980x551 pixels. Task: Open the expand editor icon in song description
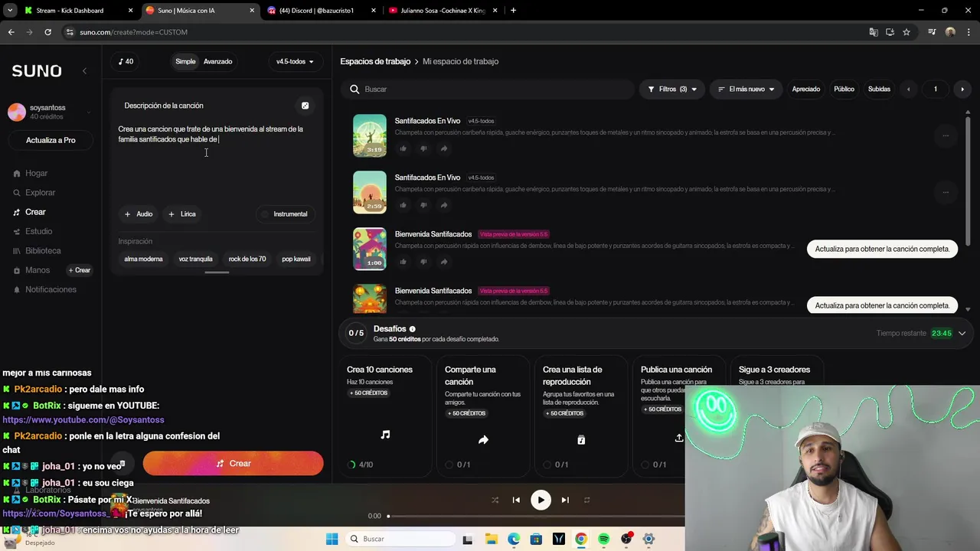coord(305,106)
